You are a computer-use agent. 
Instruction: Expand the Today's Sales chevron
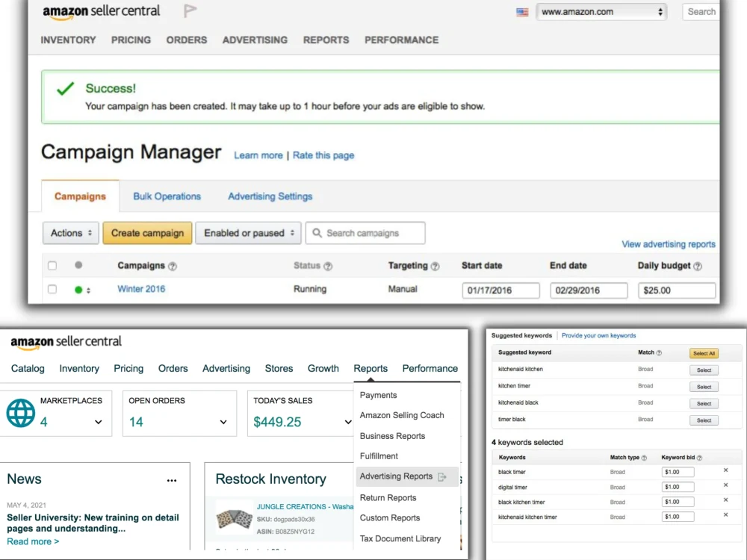348,422
